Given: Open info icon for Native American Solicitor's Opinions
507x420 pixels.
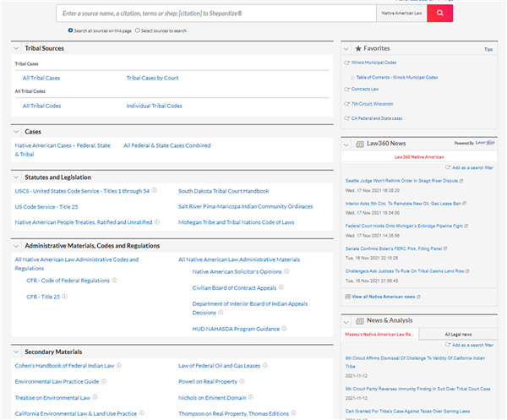Looking at the screenshot, I should click(286, 271).
